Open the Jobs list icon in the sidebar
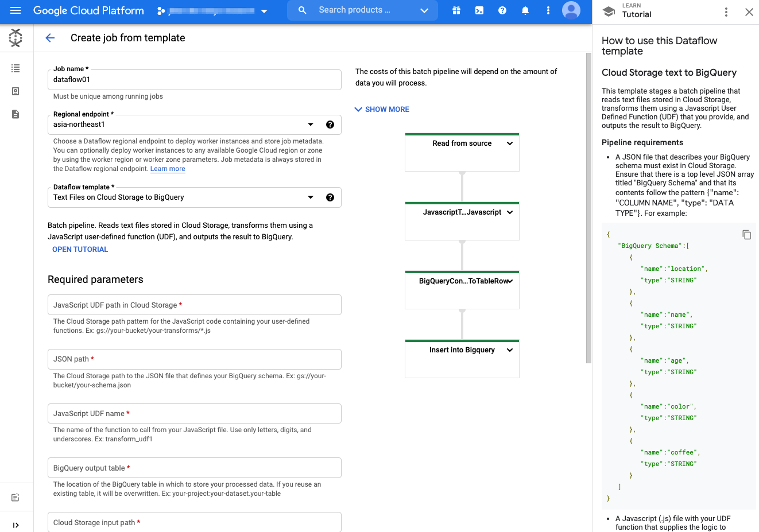The image size is (759, 532). 16,68
